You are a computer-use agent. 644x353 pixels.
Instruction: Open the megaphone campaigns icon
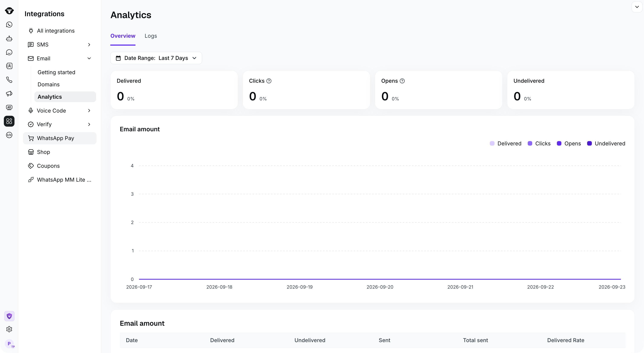click(9, 94)
